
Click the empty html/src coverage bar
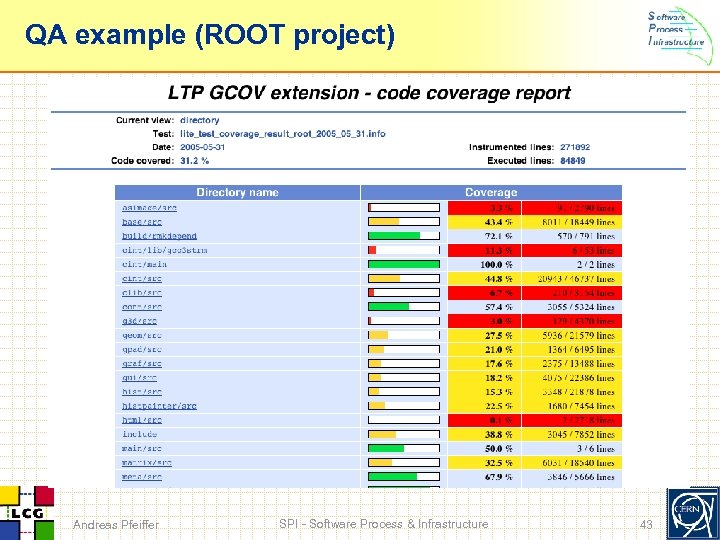404,420
